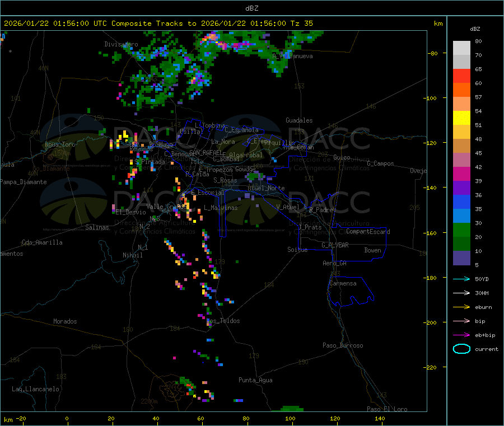The image size is (504, 426).
Task: Select the yellow 54 dBZ legend swatch
Action: point(461,118)
